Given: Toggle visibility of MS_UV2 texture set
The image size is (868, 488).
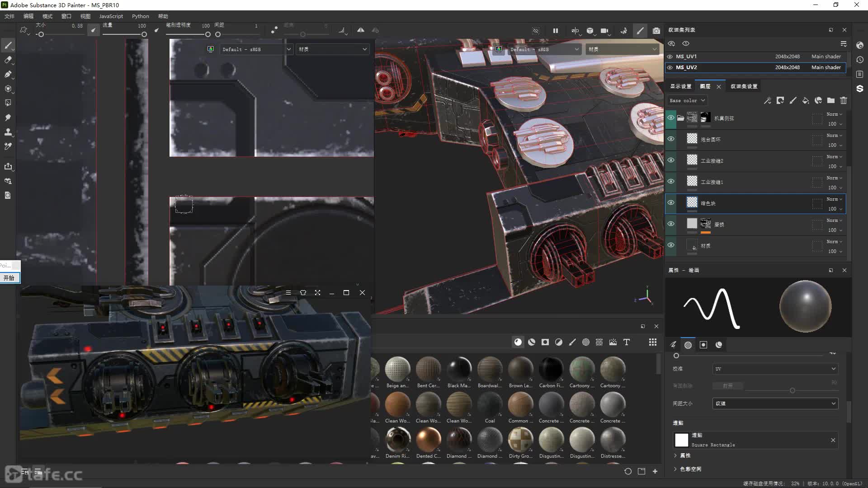Looking at the screenshot, I should tap(670, 67).
